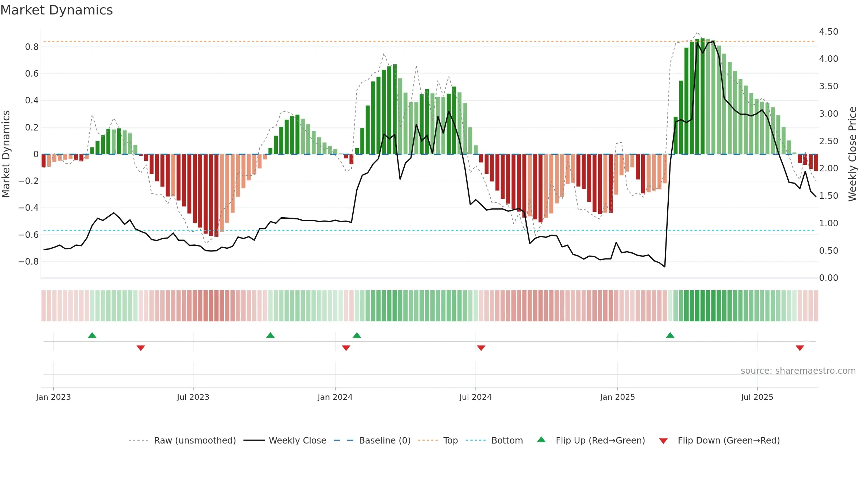Viewport: 868px width, 488px height.
Task: Click the Market Dynamics y-axis title
Action: (6, 154)
